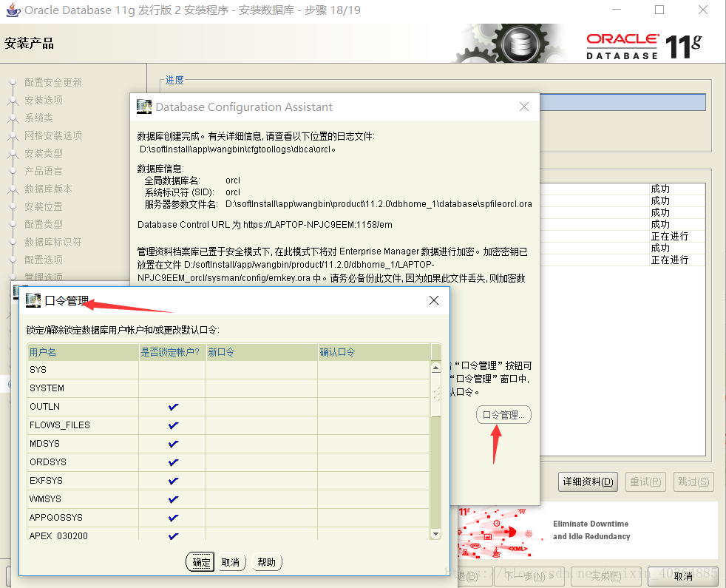The height and width of the screenshot is (588, 726).
Task: Click 配置类型 step in installer sidebar
Action: (44, 224)
